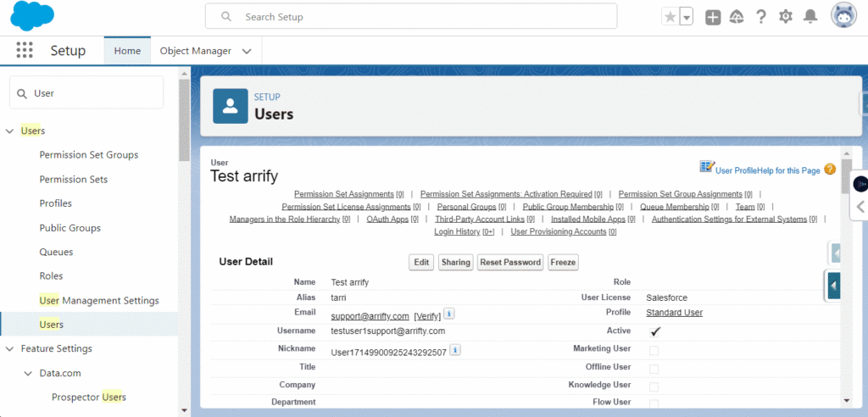Switch to the Object Manager tab
Image resolution: width=868 pixels, height=417 pixels.
[195, 51]
